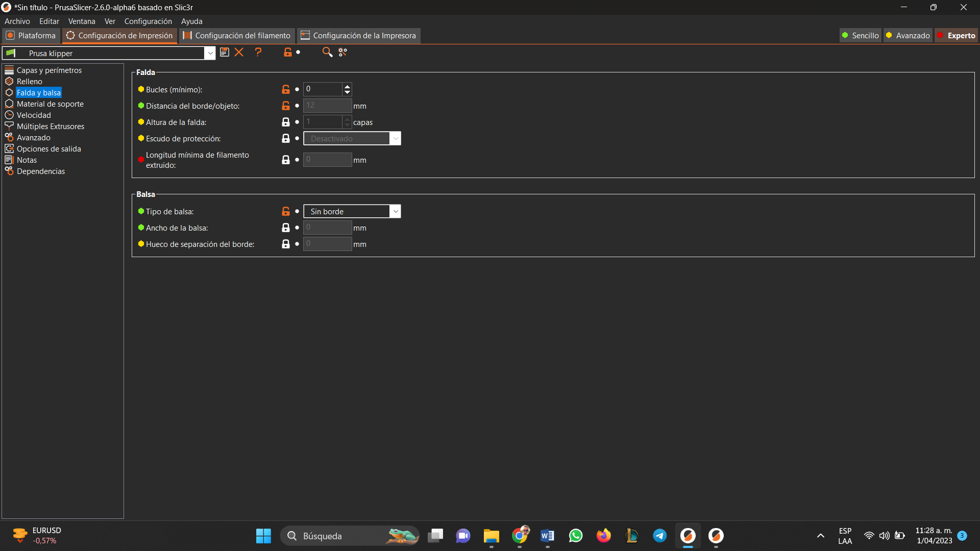Launch Firefox from the taskbar

click(x=603, y=536)
